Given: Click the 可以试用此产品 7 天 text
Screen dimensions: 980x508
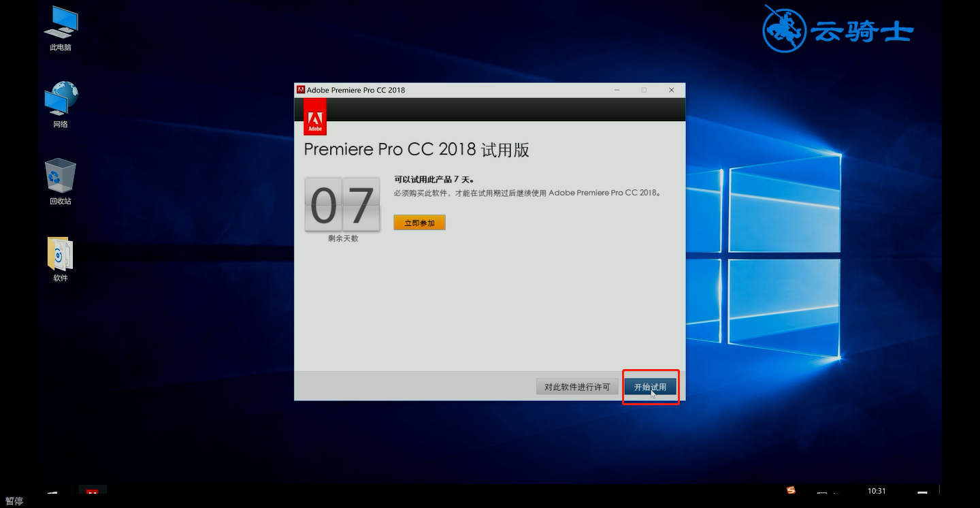Looking at the screenshot, I should pos(434,180).
